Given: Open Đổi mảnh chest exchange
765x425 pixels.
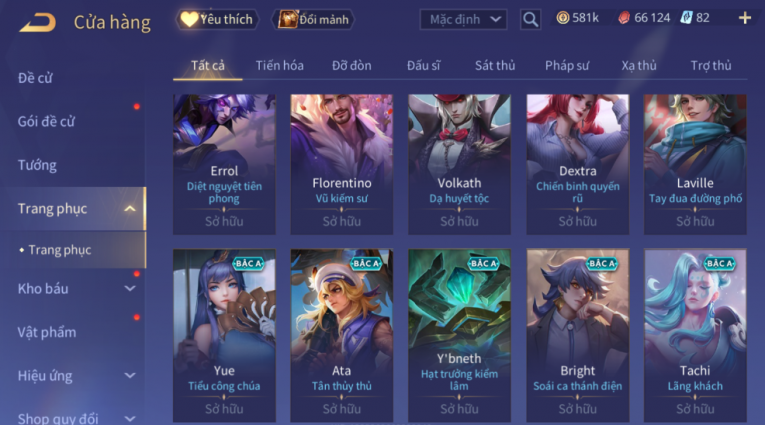Looking at the screenshot, I should (x=313, y=20).
